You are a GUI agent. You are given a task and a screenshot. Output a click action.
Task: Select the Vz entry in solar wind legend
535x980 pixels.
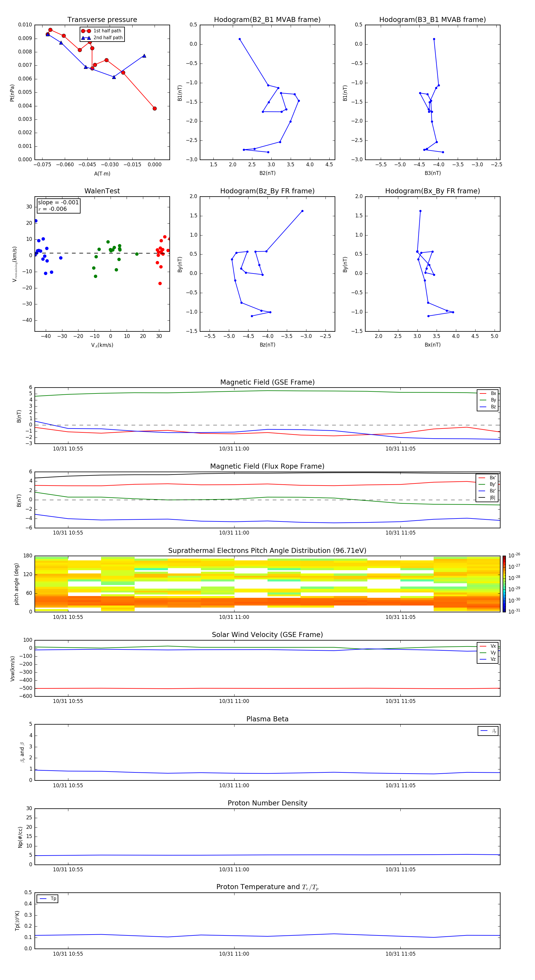click(488, 659)
